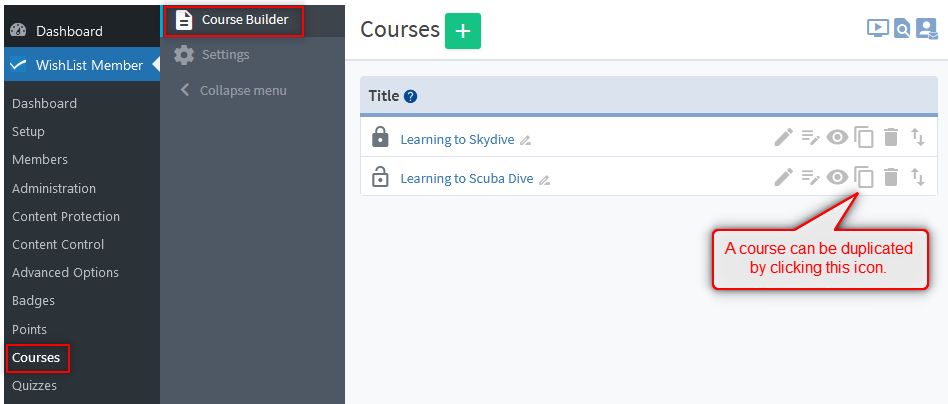
Task: Open Course Builder tab
Action: (x=244, y=19)
